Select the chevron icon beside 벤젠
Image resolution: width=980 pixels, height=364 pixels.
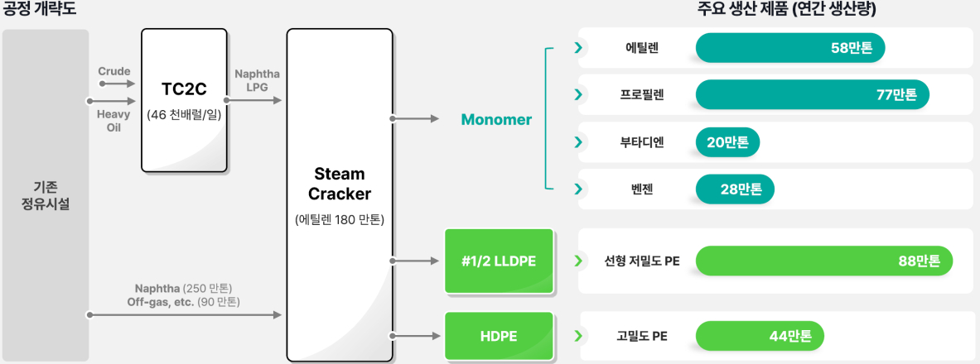click(x=578, y=189)
